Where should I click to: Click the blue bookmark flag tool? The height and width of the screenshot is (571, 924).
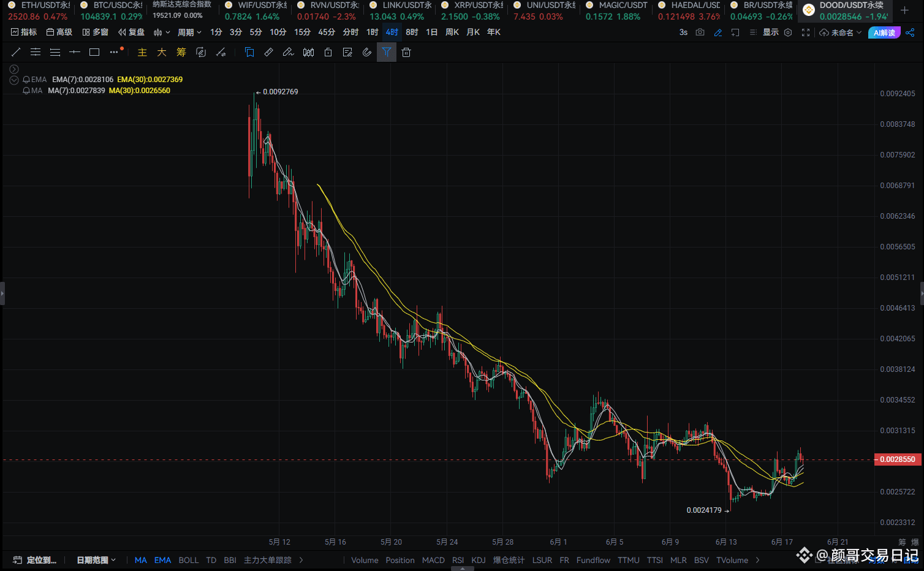(x=249, y=53)
